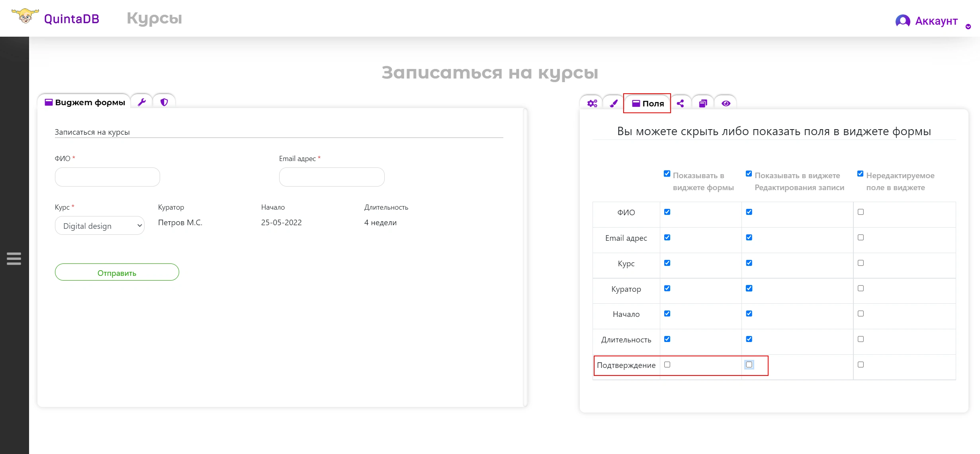
Task: Uncheck Курс show in form widget
Action: tap(667, 263)
